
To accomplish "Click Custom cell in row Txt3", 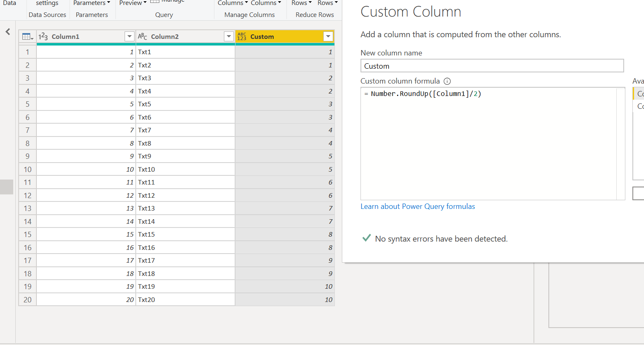I will pyautogui.click(x=285, y=78).
